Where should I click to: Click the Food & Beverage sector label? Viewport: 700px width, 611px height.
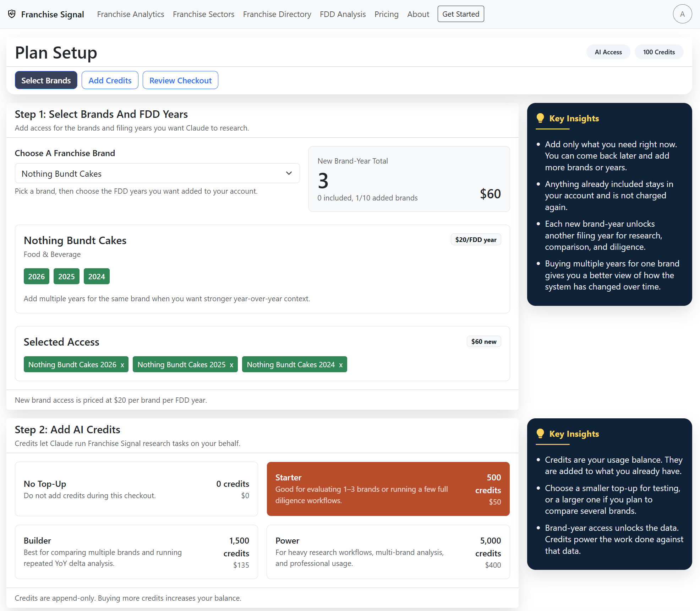click(52, 254)
